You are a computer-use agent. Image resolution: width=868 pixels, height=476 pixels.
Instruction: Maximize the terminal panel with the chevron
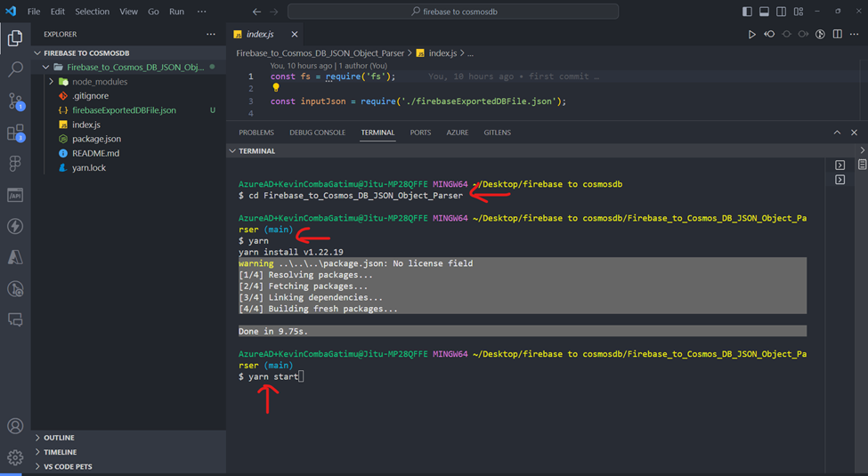click(x=837, y=133)
